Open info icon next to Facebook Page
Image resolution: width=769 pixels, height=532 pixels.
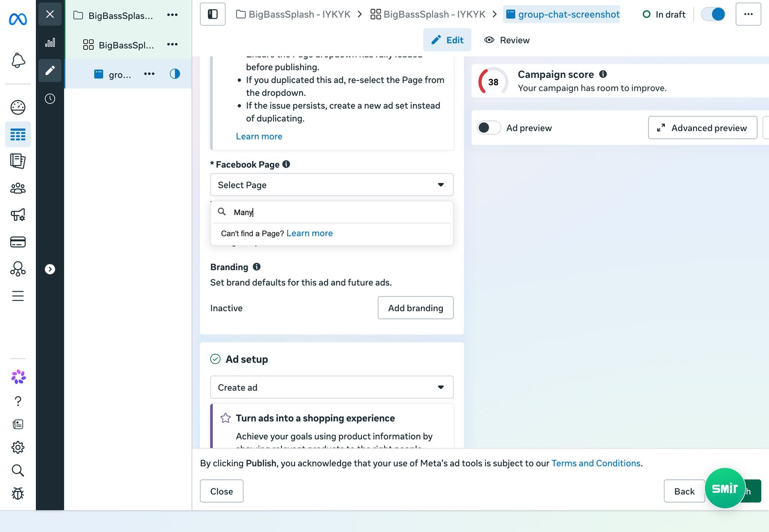tap(286, 164)
